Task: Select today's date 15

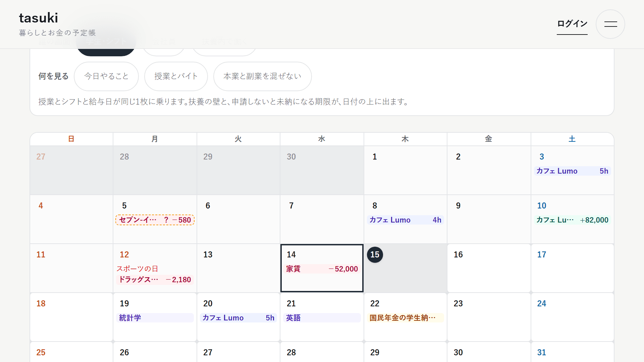Action: click(375, 255)
